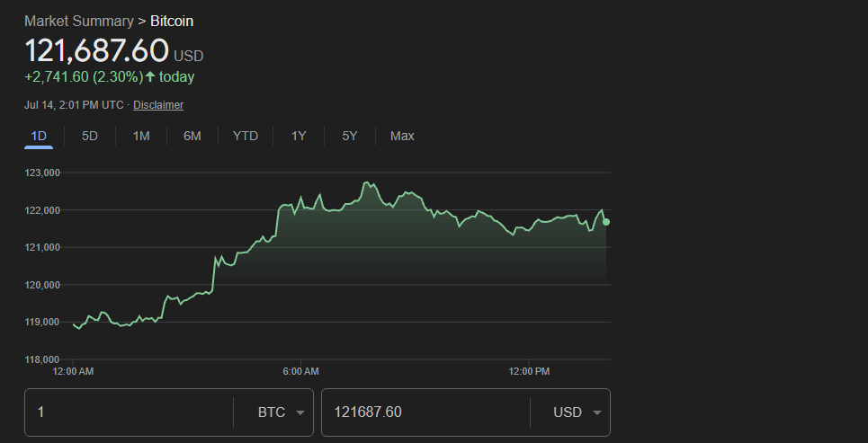Open the BTC currency dropdown

click(x=282, y=412)
